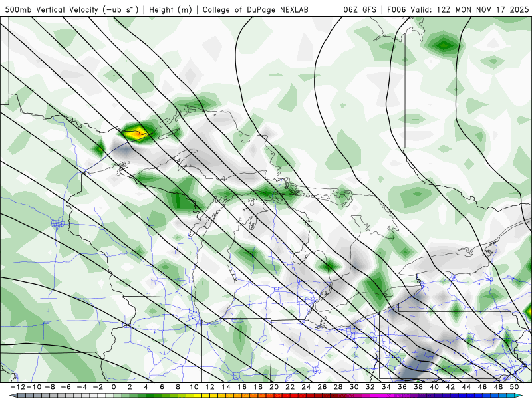Click the "6" color bar label
The width and height of the screenshot is (532, 399).
[162, 387]
